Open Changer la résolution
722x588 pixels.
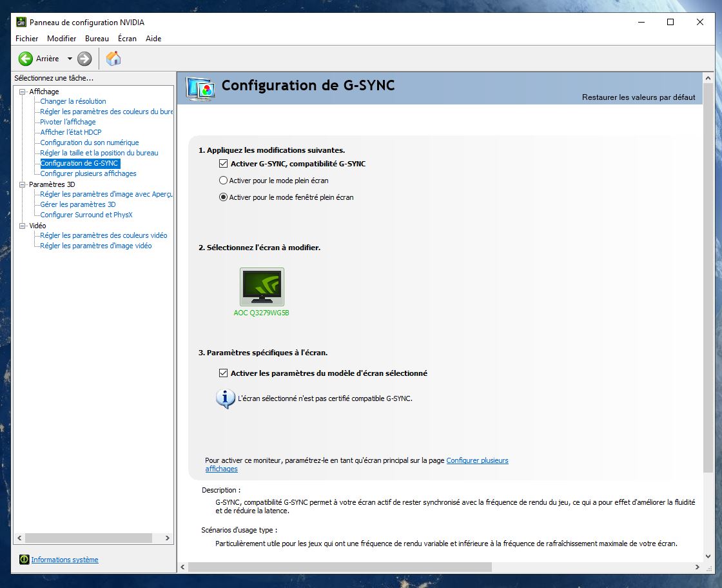[x=73, y=101]
